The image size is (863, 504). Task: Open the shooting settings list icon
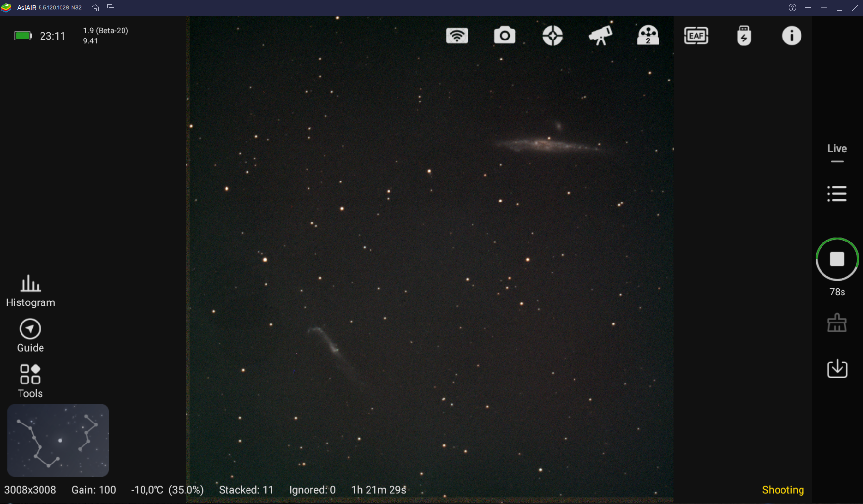click(837, 194)
